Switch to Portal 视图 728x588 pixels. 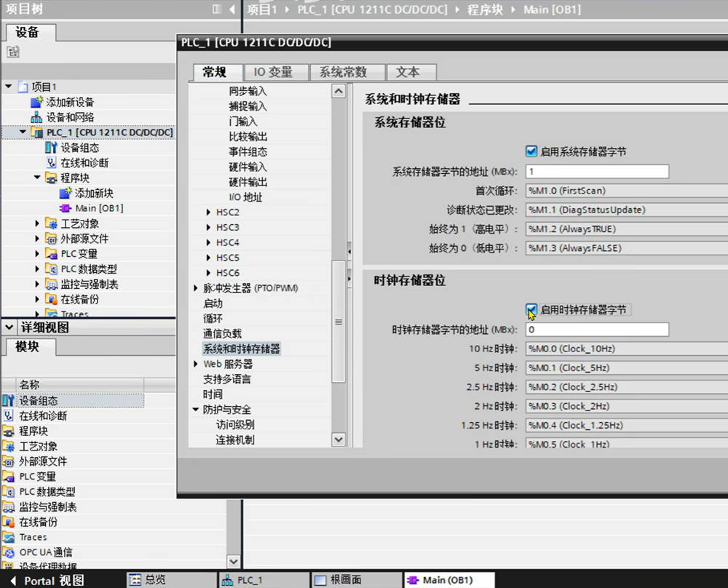(x=53, y=580)
